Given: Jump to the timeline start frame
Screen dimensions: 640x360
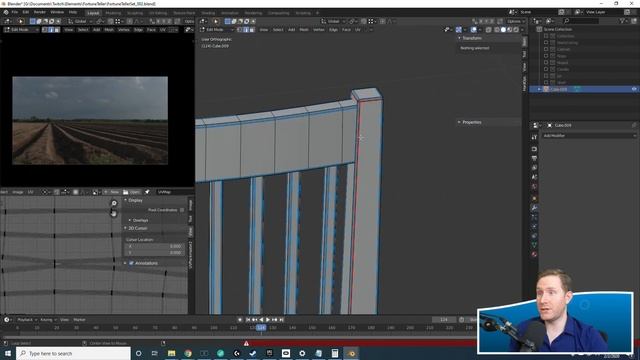Looking at the screenshot, I should click(248, 320).
